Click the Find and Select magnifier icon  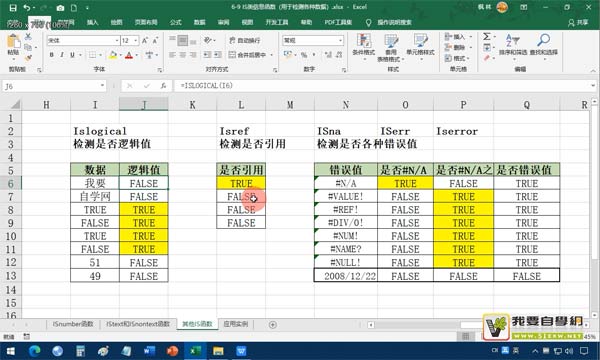click(543, 40)
